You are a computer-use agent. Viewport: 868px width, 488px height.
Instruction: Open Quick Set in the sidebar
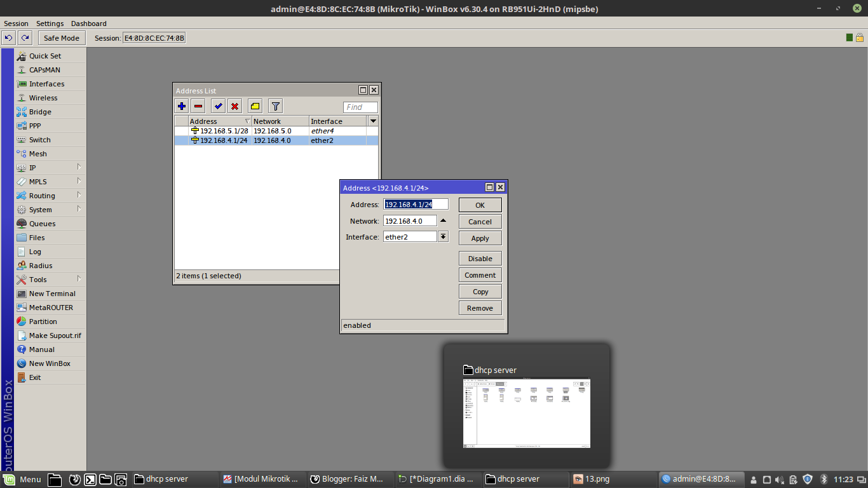[50, 56]
